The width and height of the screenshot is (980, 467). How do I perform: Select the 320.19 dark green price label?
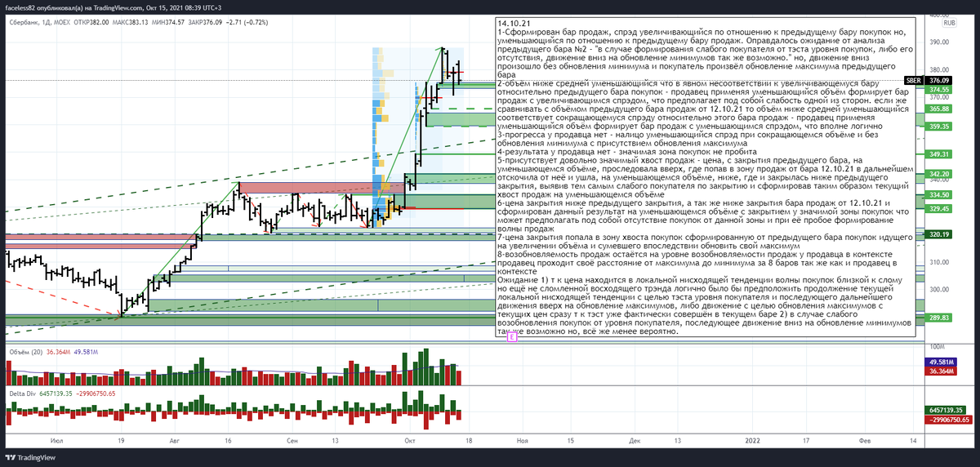click(x=939, y=234)
